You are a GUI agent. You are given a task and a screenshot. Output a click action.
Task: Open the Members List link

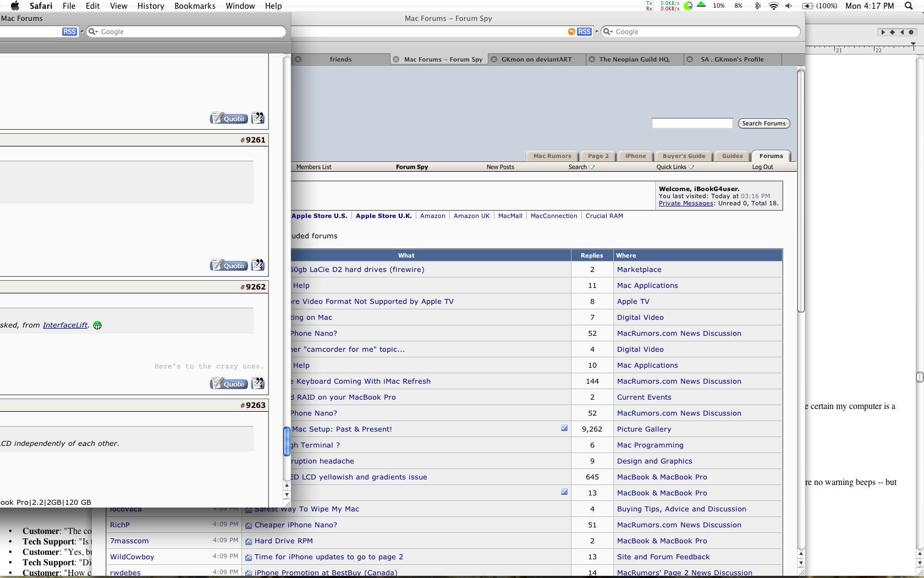tap(313, 167)
